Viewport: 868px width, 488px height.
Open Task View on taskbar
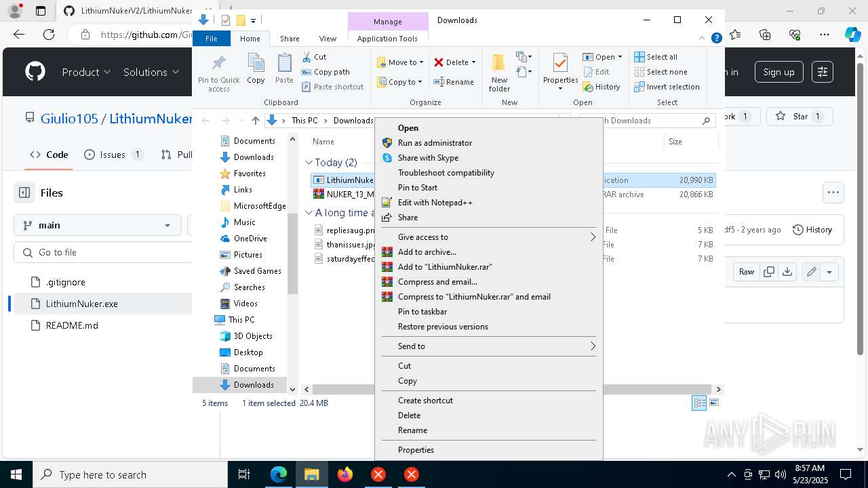pyautogui.click(x=244, y=474)
